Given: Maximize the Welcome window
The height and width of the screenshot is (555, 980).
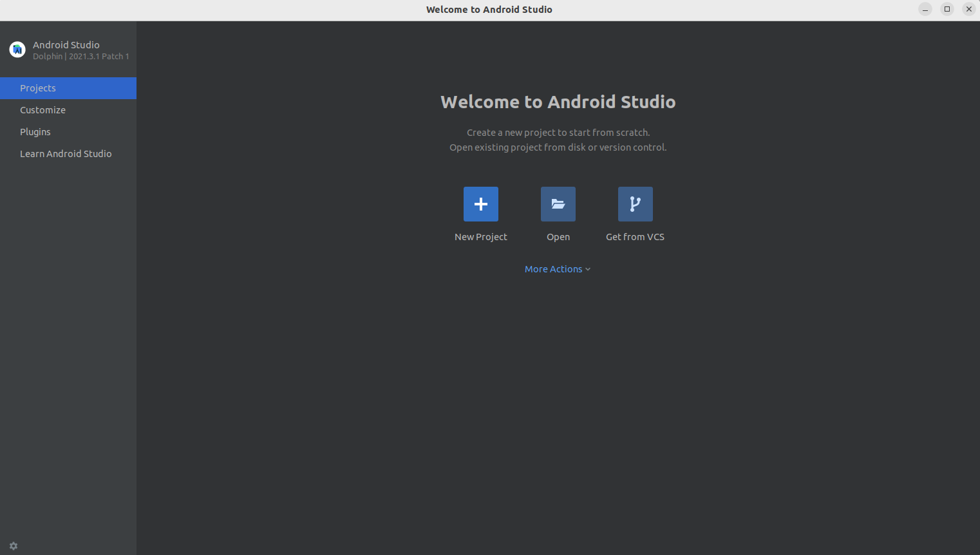Looking at the screenshot, I should point(947,8).
